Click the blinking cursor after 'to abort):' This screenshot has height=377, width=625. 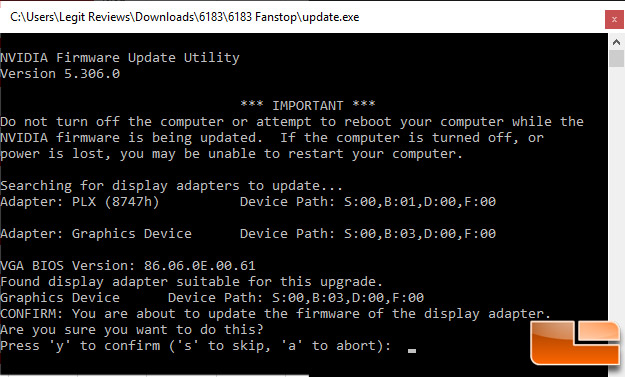tap(412, 351)
